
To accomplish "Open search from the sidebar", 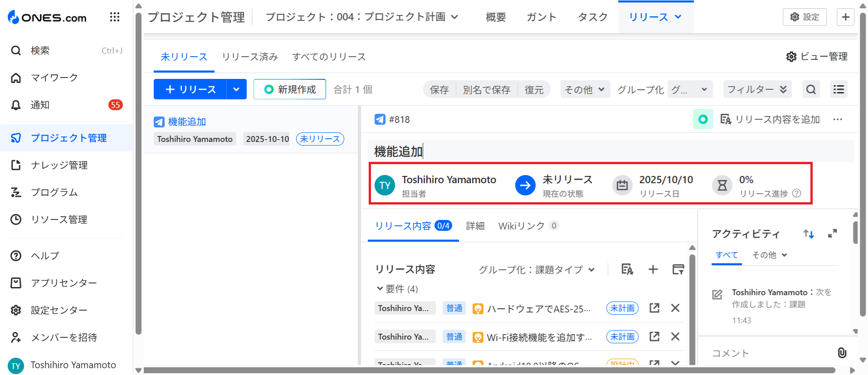I will pos(66,50).
